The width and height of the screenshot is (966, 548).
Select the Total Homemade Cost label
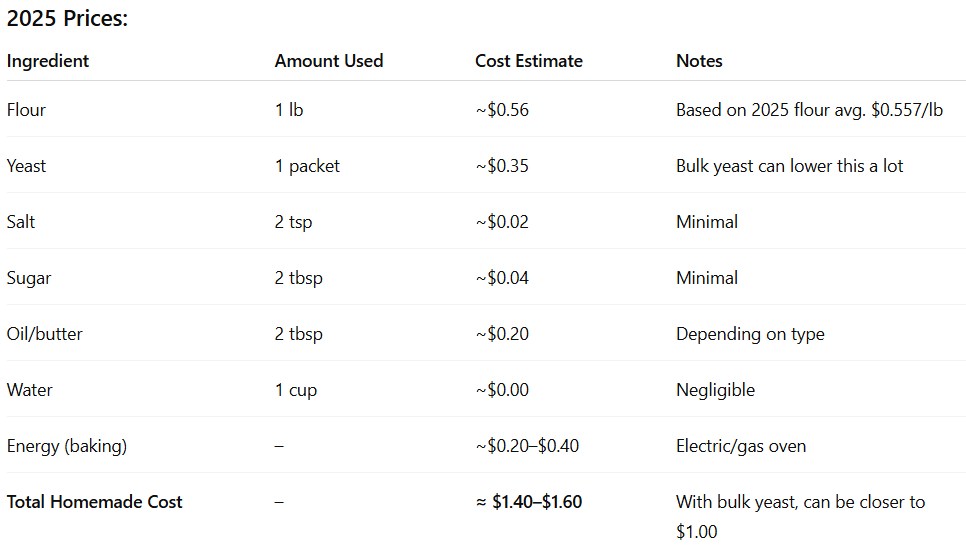(x=95, y=502)
